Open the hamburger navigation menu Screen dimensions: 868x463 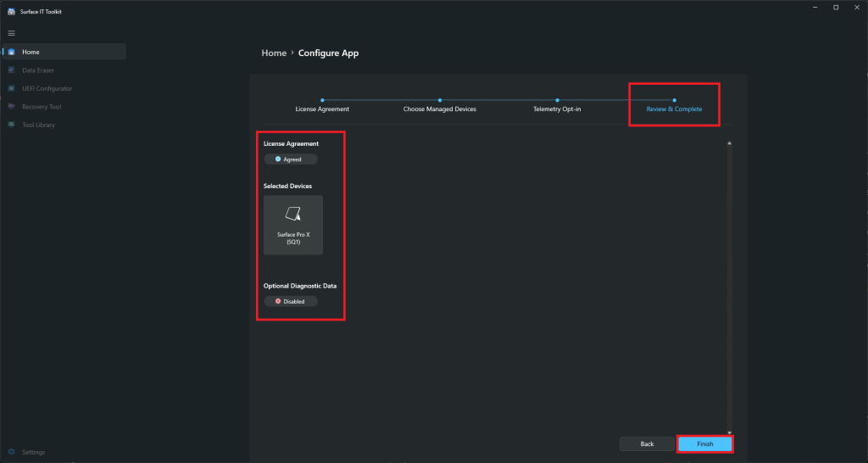11,32
